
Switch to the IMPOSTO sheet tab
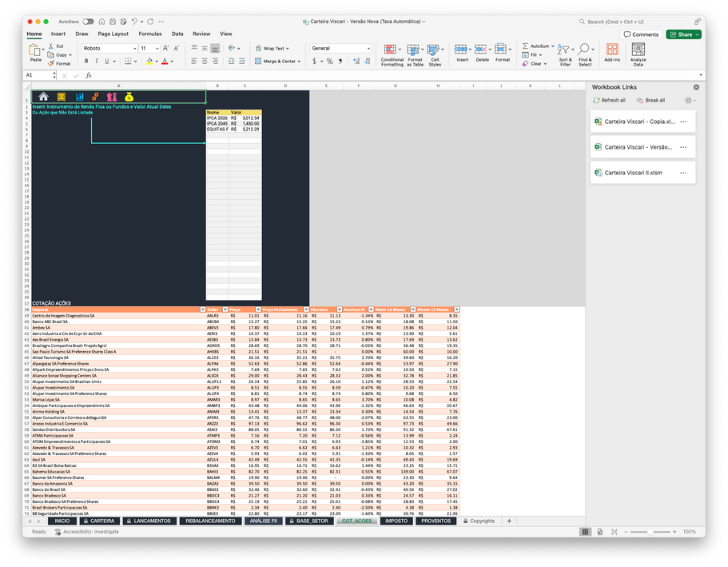396,521
